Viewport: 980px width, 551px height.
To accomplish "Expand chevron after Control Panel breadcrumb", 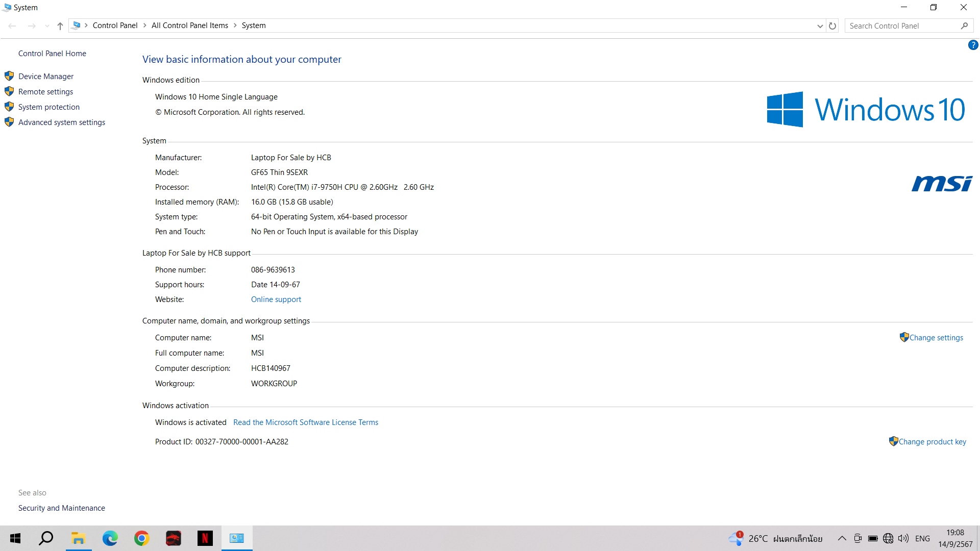I will click(x=145, y=26).
